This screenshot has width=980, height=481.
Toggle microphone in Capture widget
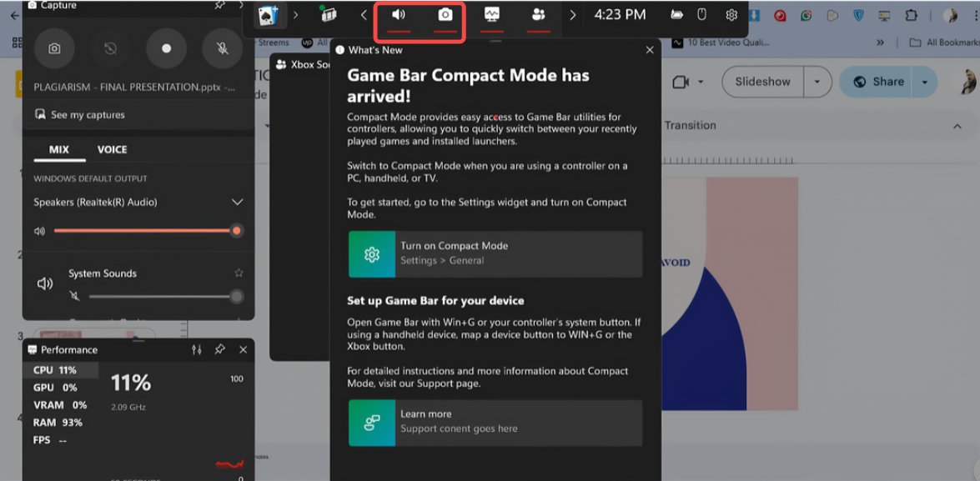point(223,48)
